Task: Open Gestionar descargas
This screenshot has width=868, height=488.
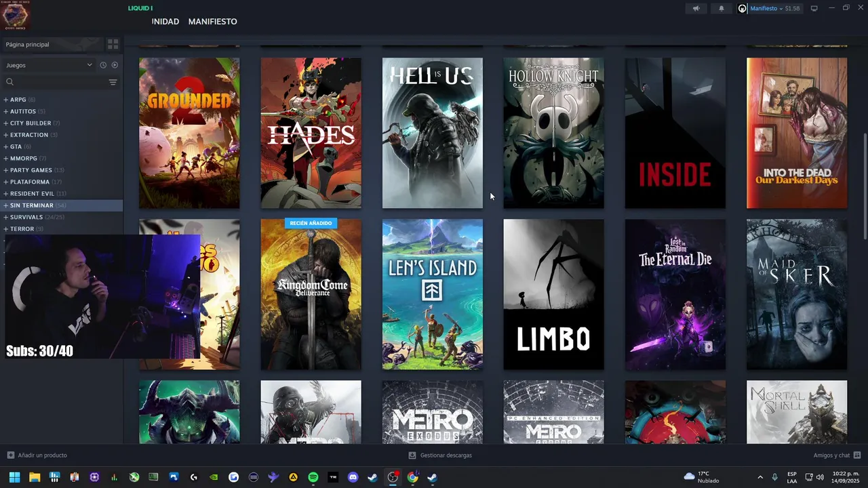Action: [440, 455]
